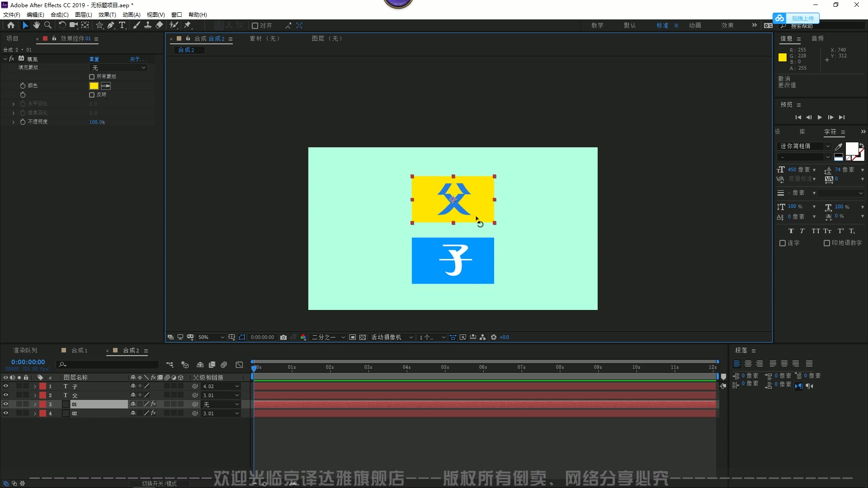The width and height of the screenshot is (868, 488).
Task: Select the Pen tool
Action: [111, 25]
